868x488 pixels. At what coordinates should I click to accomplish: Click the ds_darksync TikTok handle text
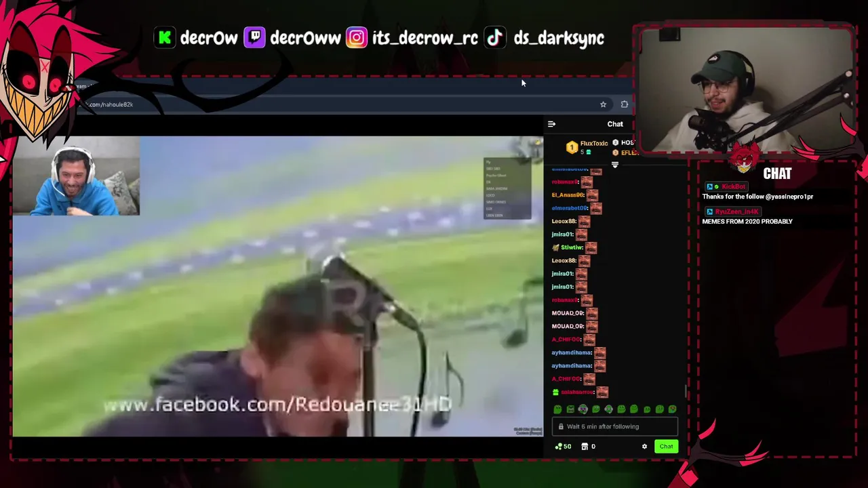pyautogui.click(x=559, y=39)
